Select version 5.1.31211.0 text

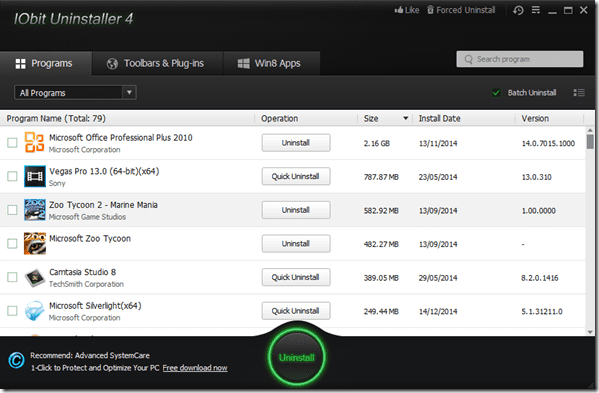pyautogui.click(x=542, y=312)
